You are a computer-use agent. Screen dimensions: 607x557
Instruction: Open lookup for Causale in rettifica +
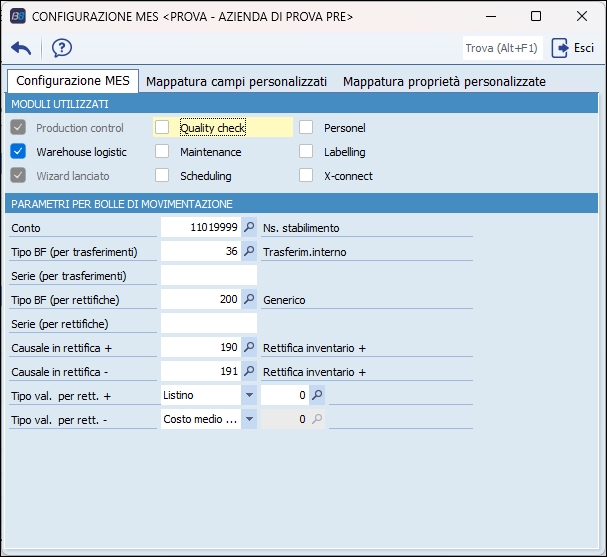pos(249,348)
